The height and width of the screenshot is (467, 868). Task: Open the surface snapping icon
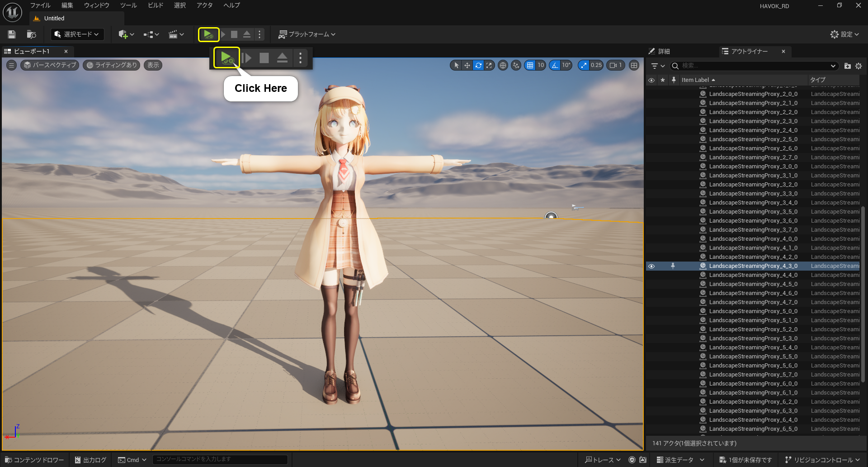coord(516,65)
